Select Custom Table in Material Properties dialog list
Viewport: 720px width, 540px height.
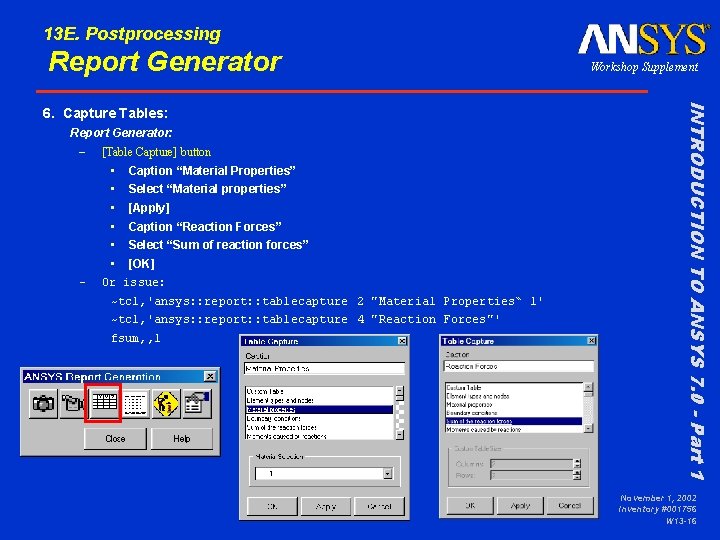(319, 392)
